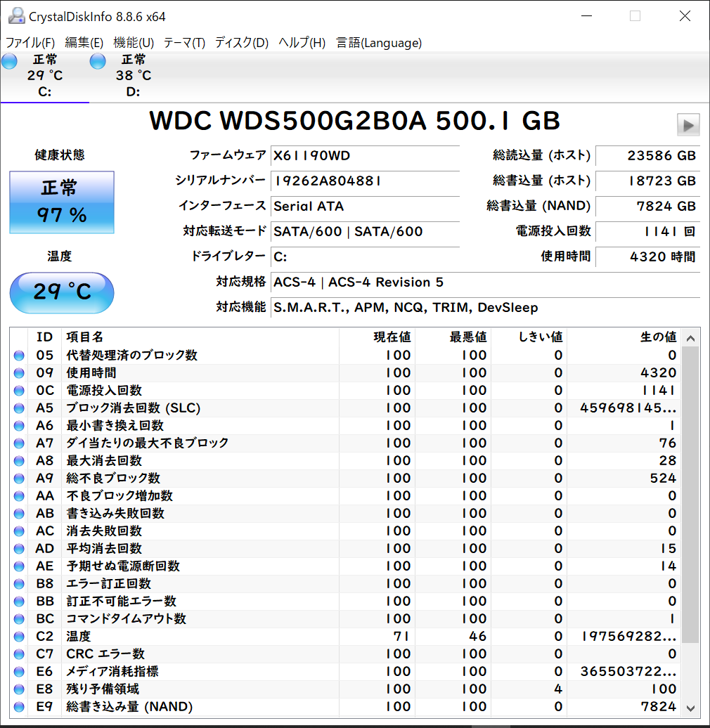
Task: Click status icon of row 05 代替処理済のブロック数
Action: (x=19, y=356)
